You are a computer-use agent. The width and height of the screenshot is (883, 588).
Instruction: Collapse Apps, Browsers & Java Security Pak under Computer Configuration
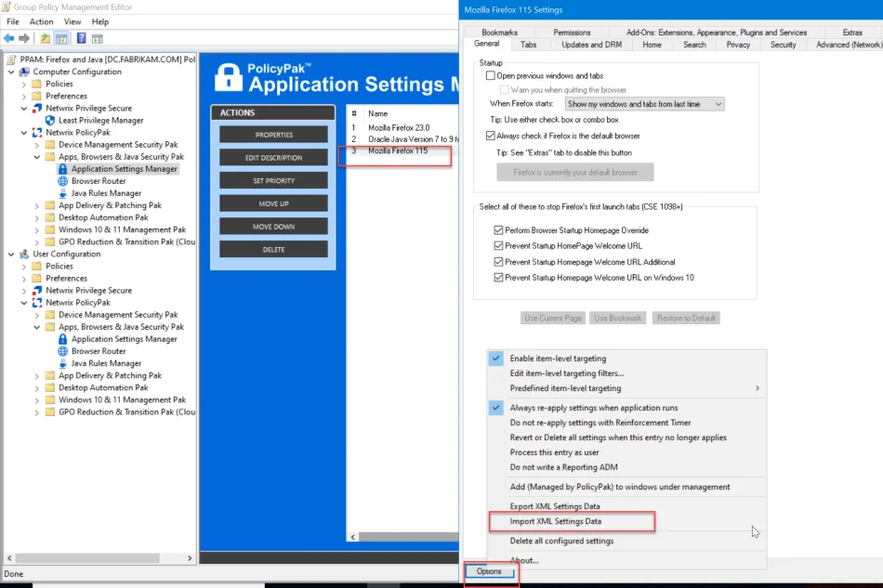37,157
